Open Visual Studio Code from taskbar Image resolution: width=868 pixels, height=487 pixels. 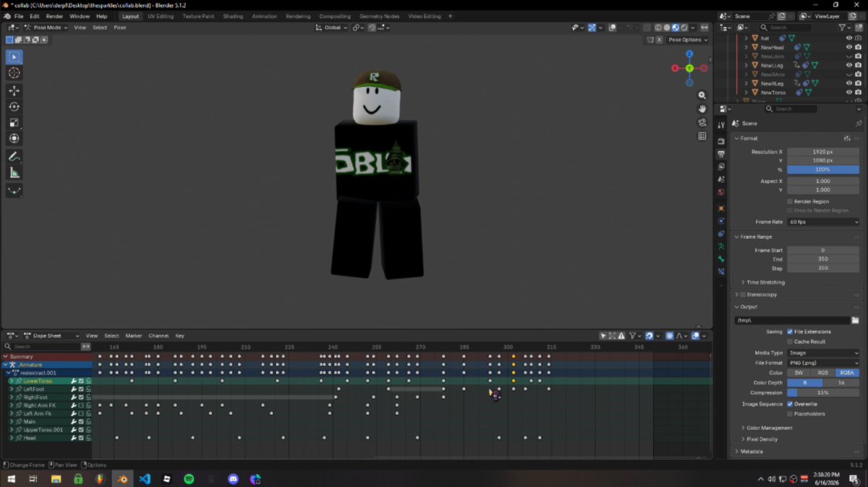(145, 479)
